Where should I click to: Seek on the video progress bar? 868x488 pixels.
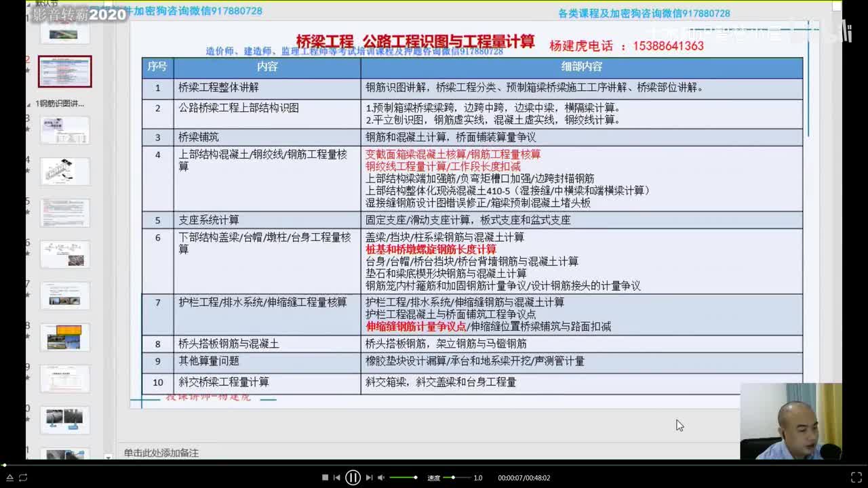click(x=434, y=465)
